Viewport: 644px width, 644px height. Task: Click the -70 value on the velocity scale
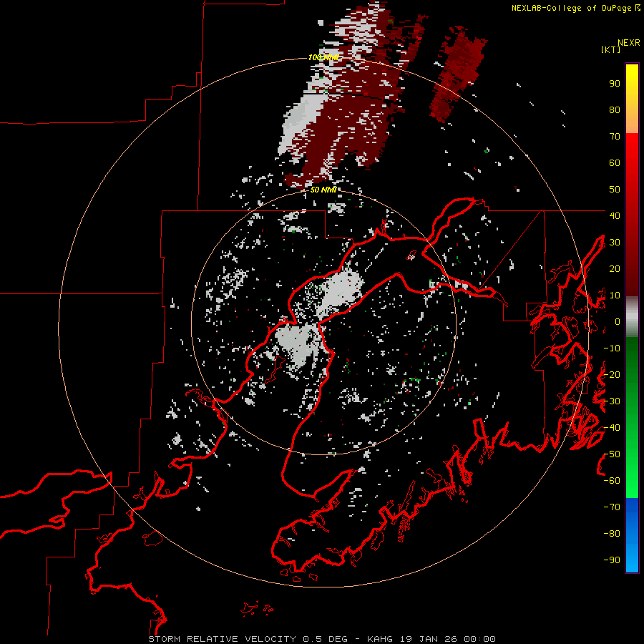point(612,507)
